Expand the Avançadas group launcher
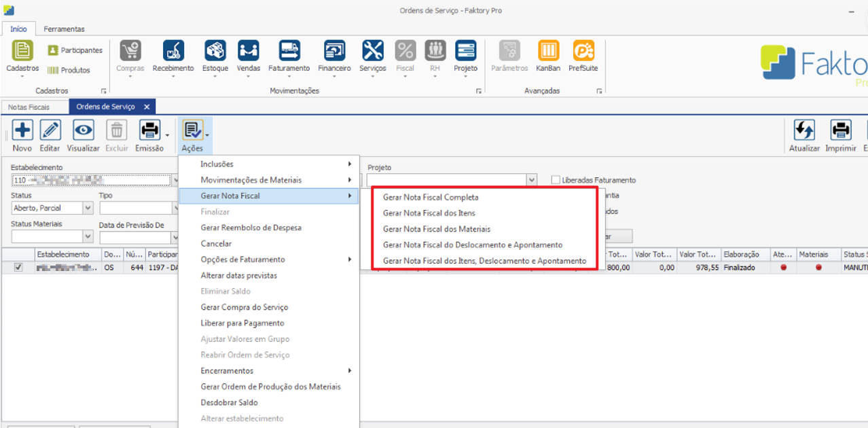868x428 pixels. [600, 90]
